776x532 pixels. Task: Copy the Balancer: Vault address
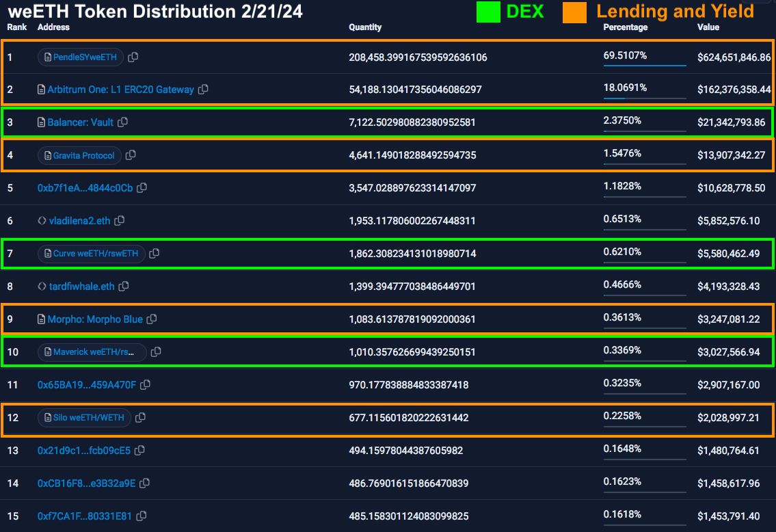[122, 122]
